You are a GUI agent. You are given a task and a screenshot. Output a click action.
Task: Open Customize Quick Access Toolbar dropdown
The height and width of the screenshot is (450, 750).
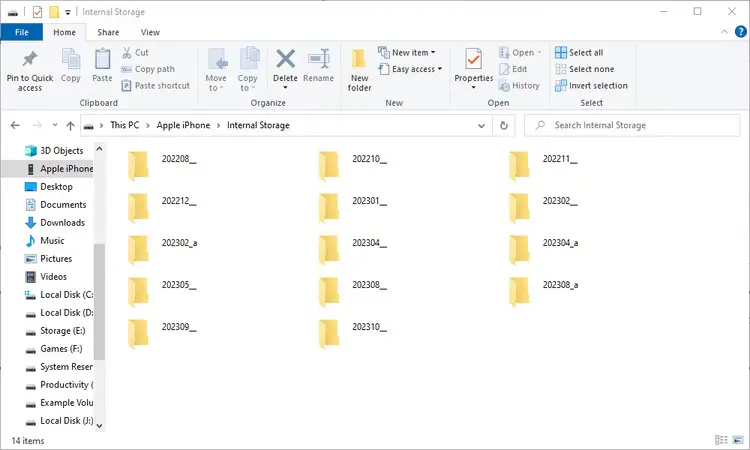[x=67, y=12]
